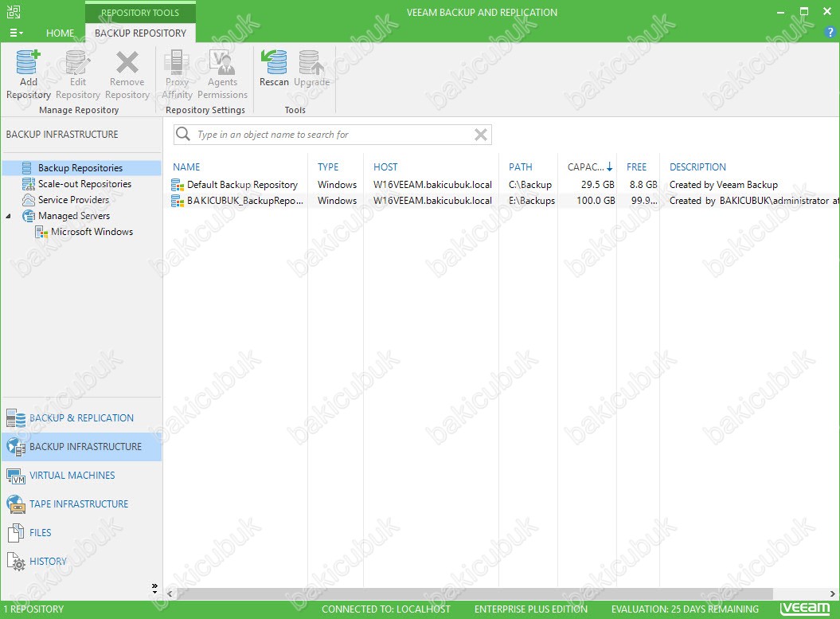840x619 pixels.
Task: Click the Backup Repositories tree icon
Action: (x=27, y=168)
